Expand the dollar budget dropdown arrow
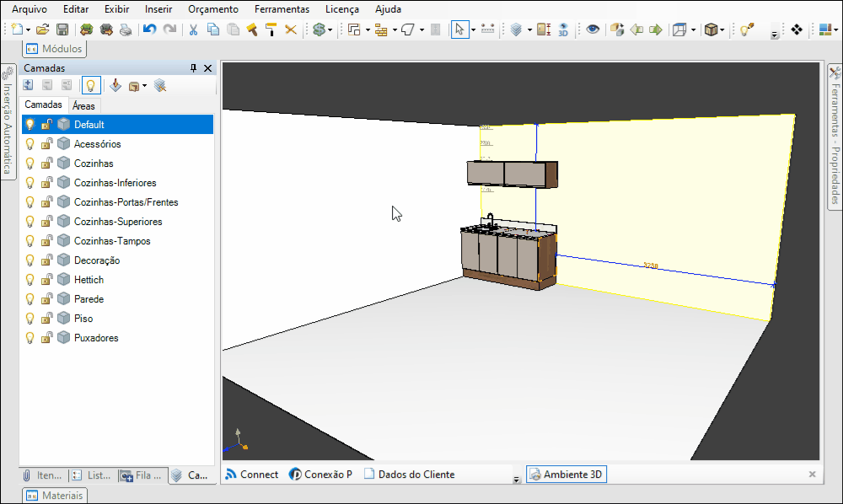Screen dimensions: 843x504 click(x=330, y=30)
